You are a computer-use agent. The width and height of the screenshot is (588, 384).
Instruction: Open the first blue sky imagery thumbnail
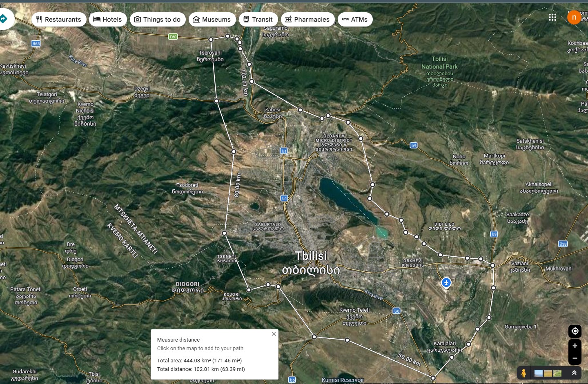pos(539,373)
